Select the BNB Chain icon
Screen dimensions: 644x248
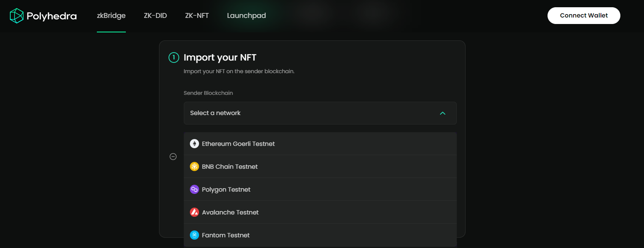click(194, 166)
